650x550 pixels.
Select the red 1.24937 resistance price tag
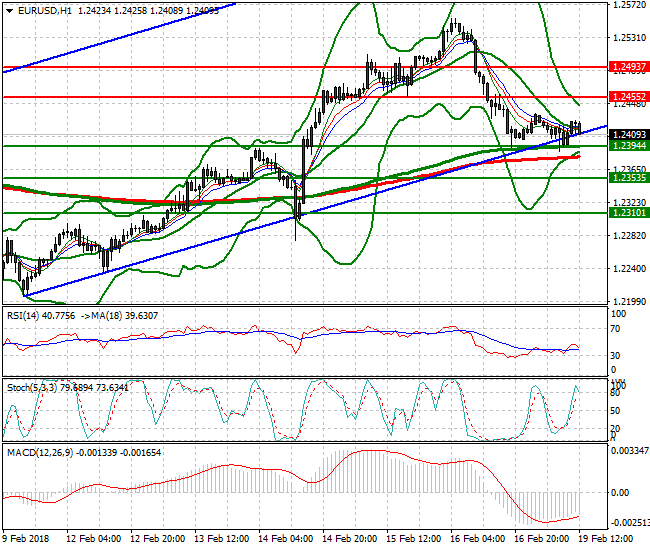tap(629, 67)
